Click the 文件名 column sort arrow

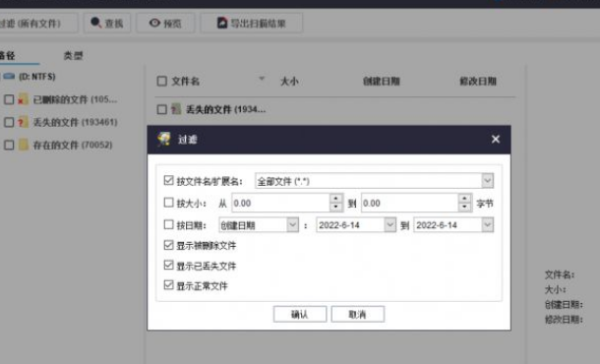[x=262, y=79]
